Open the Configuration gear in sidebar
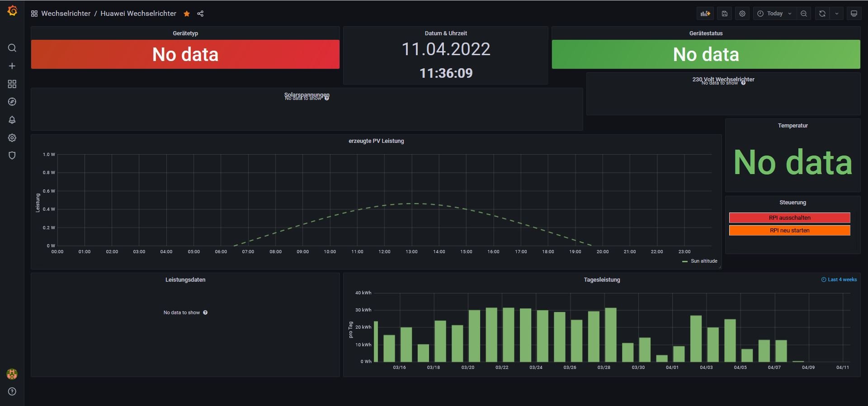Image resolution: width=868 pixels, height=406 pixels. [12, 138]
